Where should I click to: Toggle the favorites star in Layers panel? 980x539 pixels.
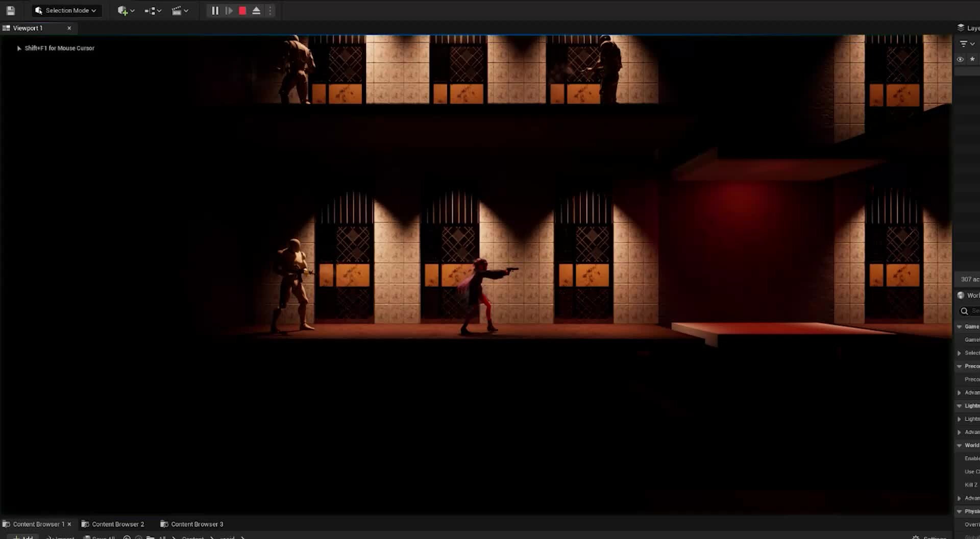click(973, 59)
